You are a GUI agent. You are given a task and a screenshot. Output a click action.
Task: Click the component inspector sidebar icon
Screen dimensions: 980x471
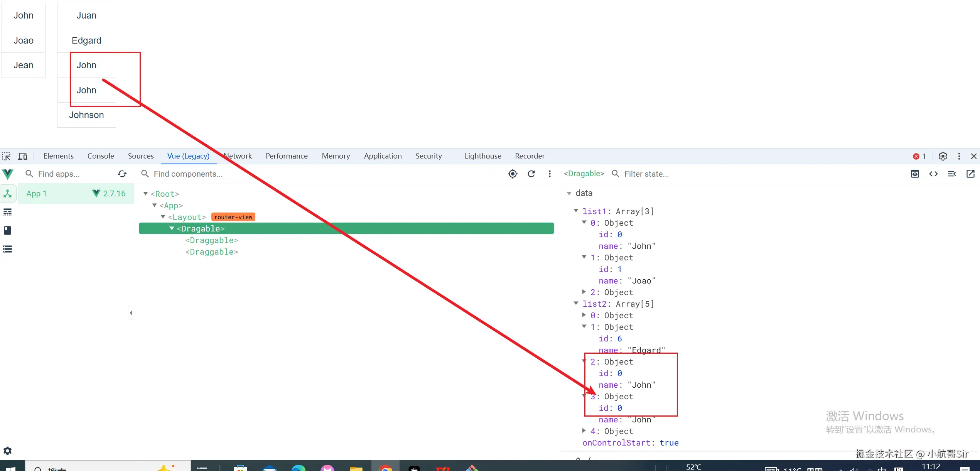tap(8, 194)
